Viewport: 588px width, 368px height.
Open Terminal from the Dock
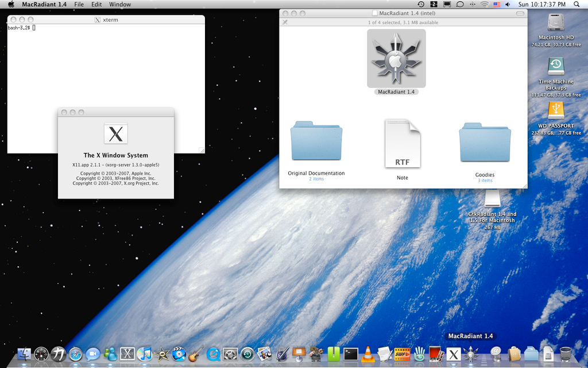click(351, 354)
